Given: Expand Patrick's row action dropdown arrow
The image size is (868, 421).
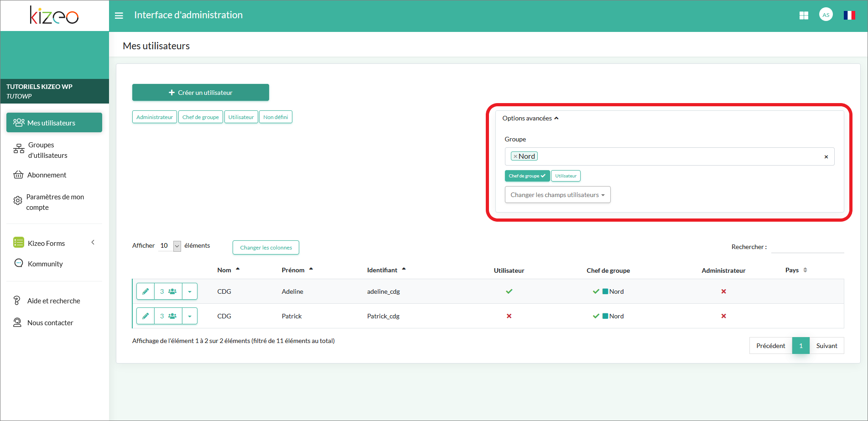Looking at the screenshot, I should pos(190,316).
